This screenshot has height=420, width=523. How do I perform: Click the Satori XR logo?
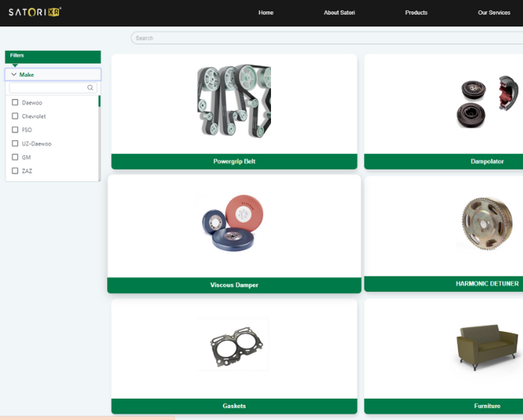click(35, 12)
